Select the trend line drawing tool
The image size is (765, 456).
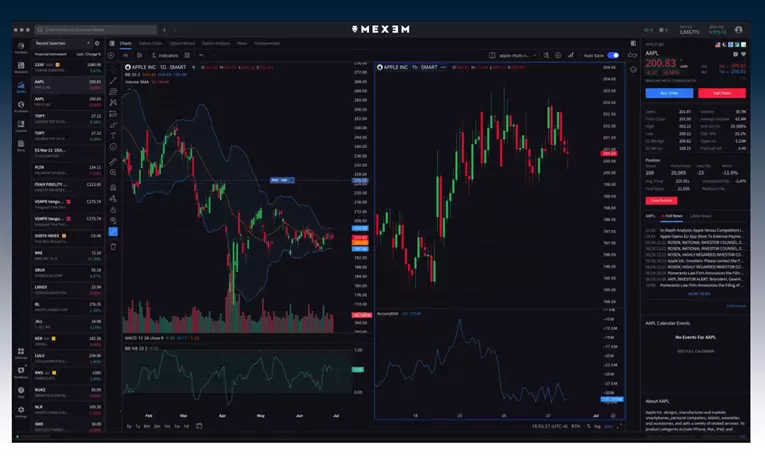coord(113,80)
